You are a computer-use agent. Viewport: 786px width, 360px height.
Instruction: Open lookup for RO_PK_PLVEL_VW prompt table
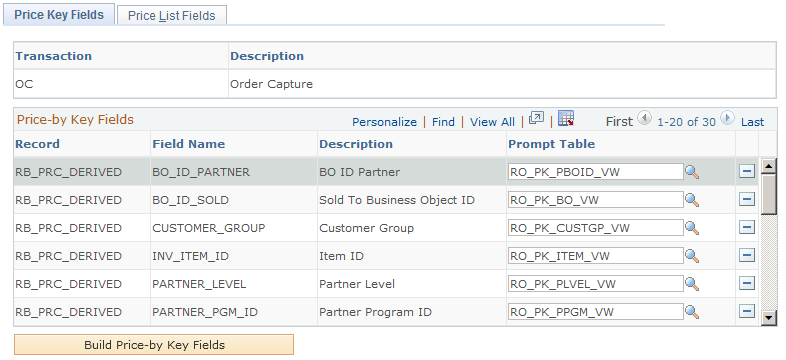click(692, 284)
